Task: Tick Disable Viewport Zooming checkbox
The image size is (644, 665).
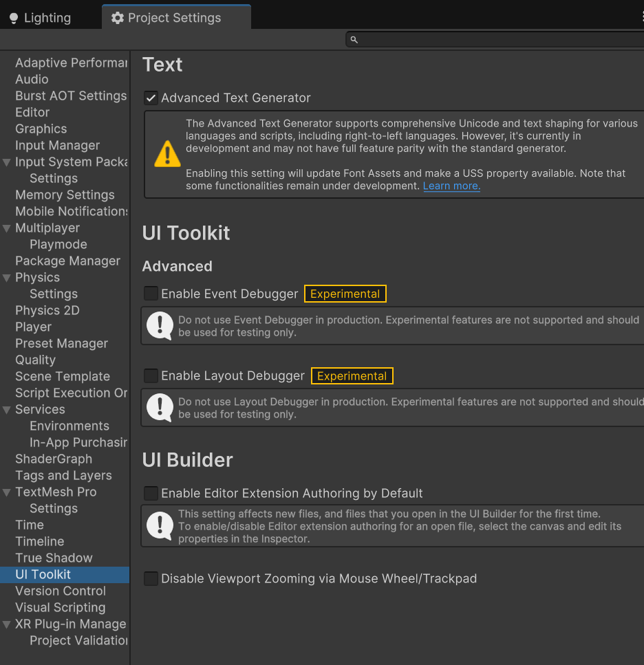Action: coord(151,578)
